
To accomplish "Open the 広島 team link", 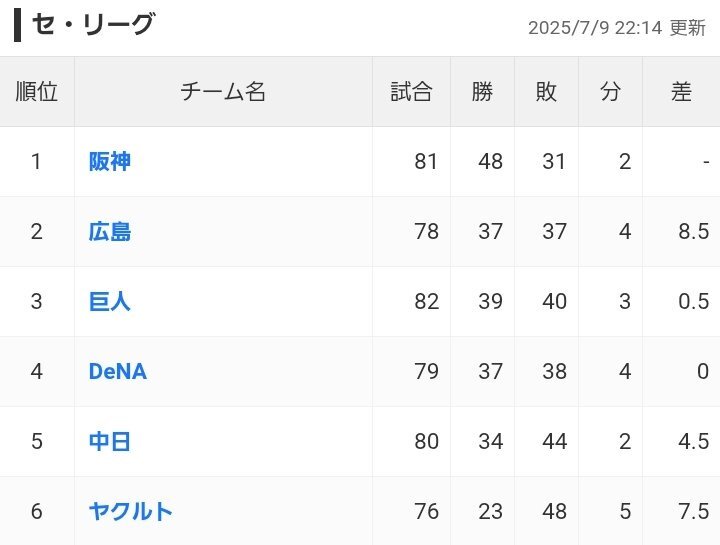I will (x=110, y=231).
